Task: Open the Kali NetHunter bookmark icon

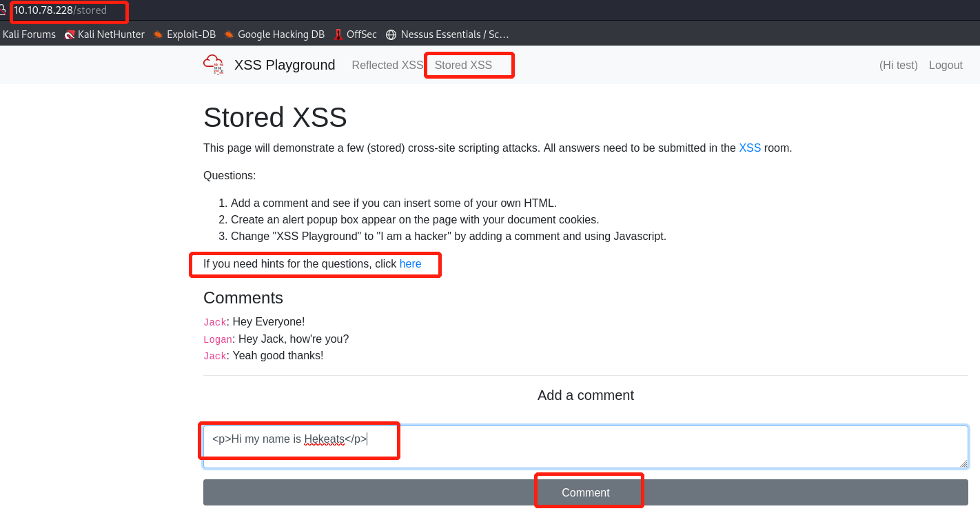Action: click(x=70, y=34)
